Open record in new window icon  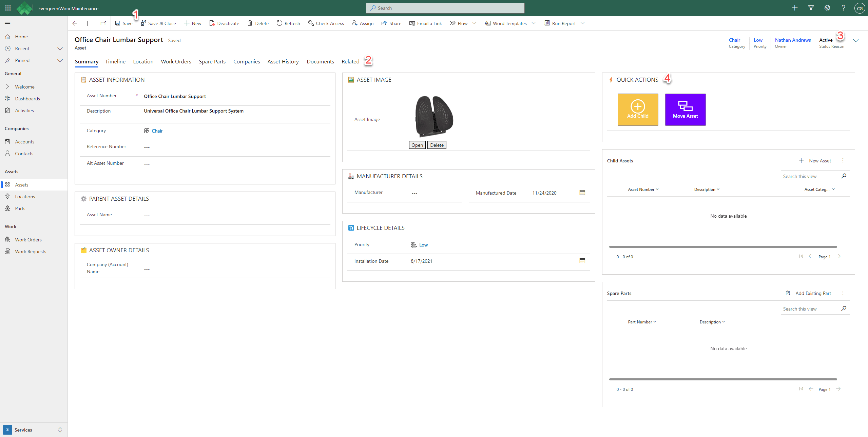[x=103, y=23]
